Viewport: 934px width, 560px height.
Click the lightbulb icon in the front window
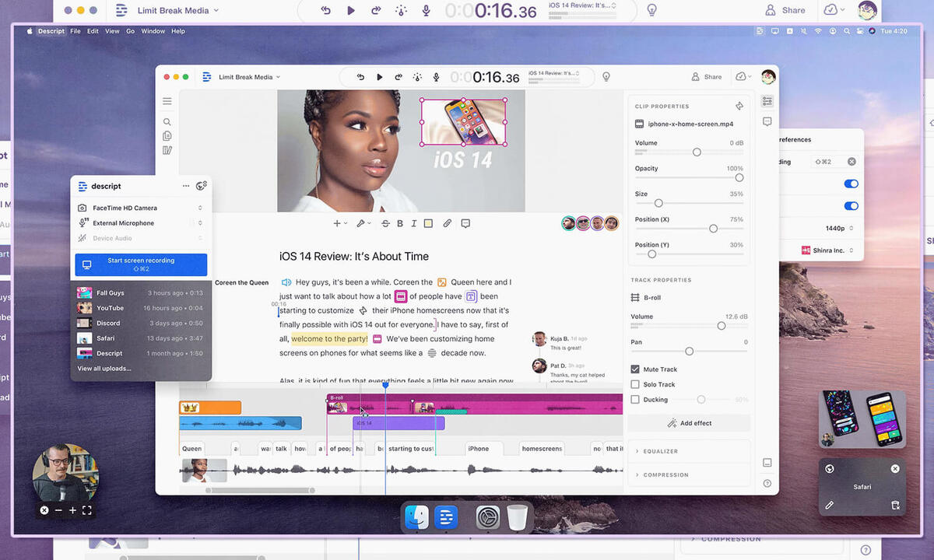pos(606,77)
